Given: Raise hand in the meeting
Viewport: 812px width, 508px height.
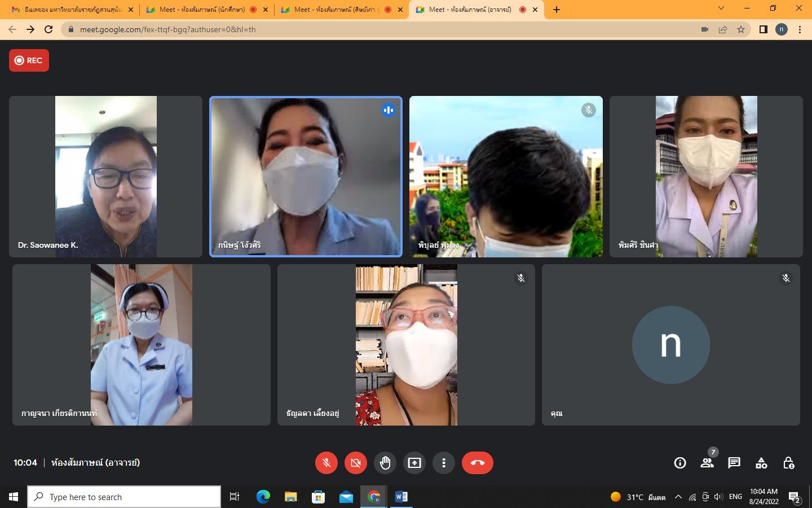Looking at the screenshot, I should (x=385, y=463).
